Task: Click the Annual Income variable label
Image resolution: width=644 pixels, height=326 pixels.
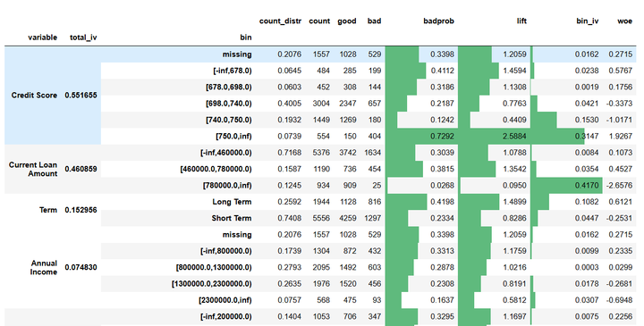Action: pos(44,267)
